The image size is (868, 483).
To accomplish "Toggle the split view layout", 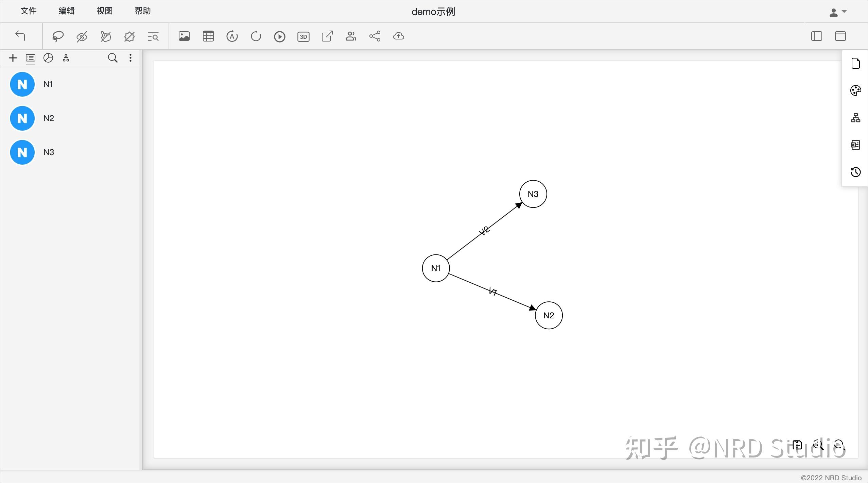I will pos(841,36).
